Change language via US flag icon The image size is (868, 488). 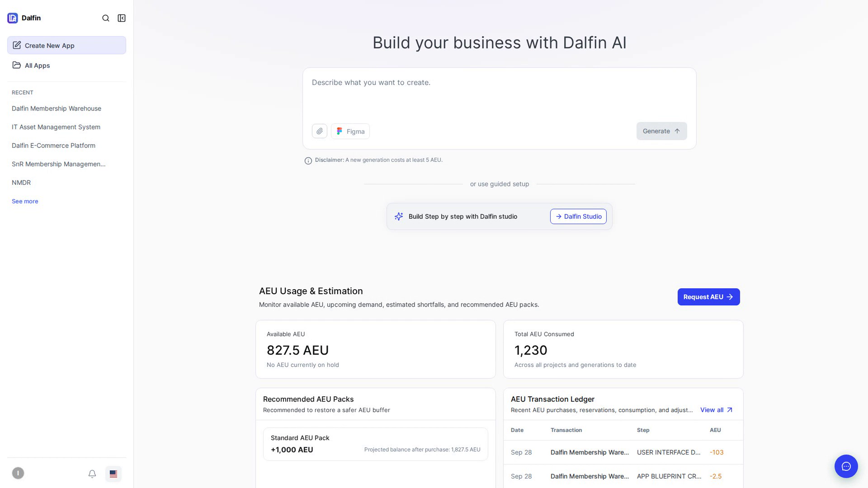pyautogui.click(x=113, y=474)
